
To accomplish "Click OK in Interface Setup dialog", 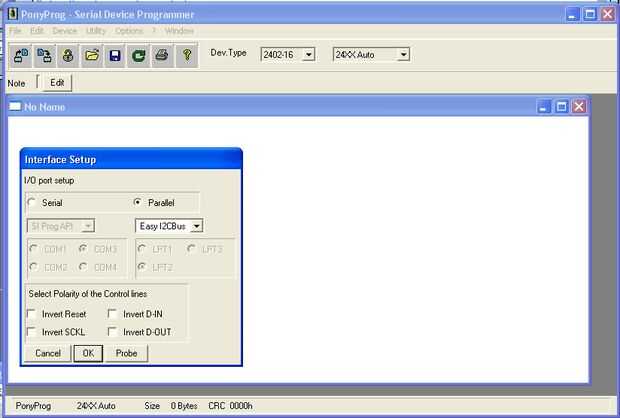I will (x=88, y=353).
